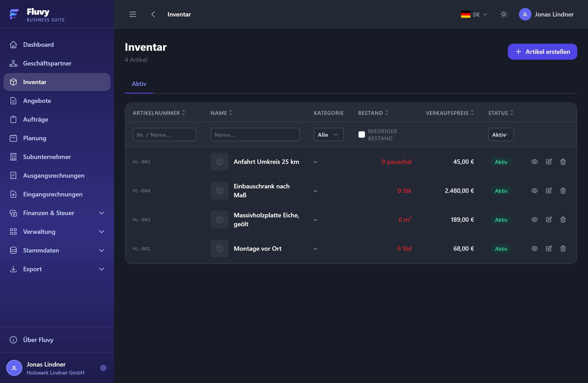The width and height of the screenshot is (588, 383).
Task: View details of HL-002 via eye icon
Action: click(534, 162)
